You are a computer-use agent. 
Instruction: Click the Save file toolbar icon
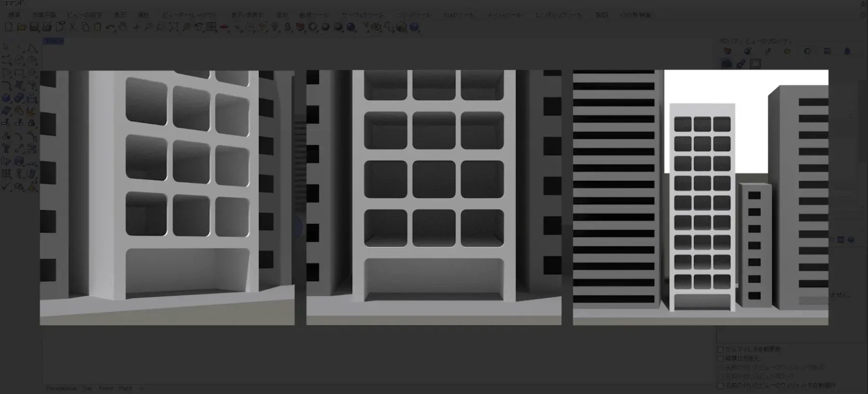(34, 27)
